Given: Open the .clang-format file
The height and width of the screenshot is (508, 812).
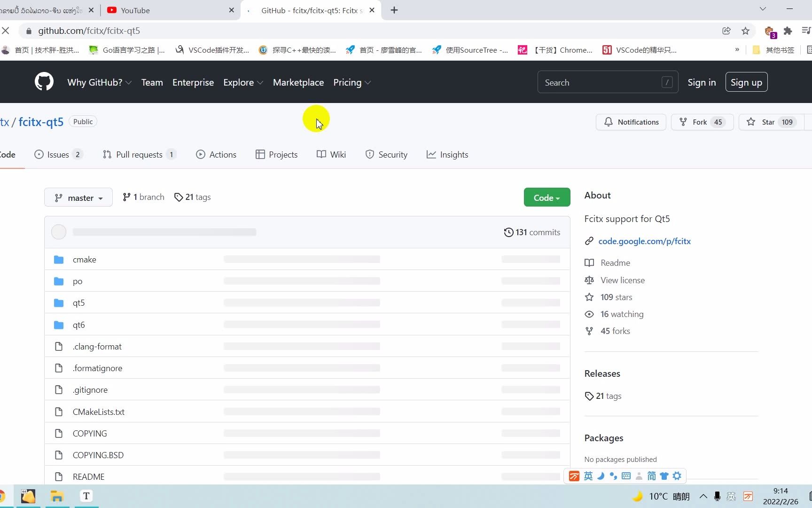Looking at the screenshot, I should tap(97, 346).
